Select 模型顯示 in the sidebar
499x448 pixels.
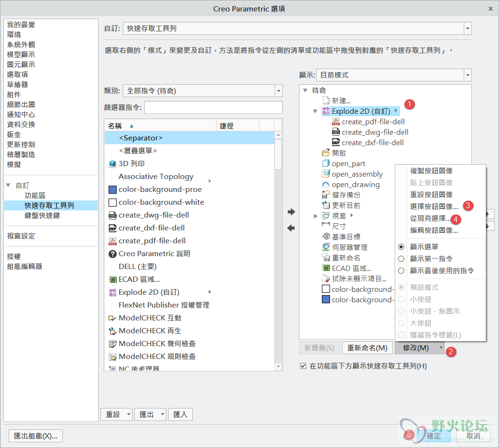click(x=21, y=54)
